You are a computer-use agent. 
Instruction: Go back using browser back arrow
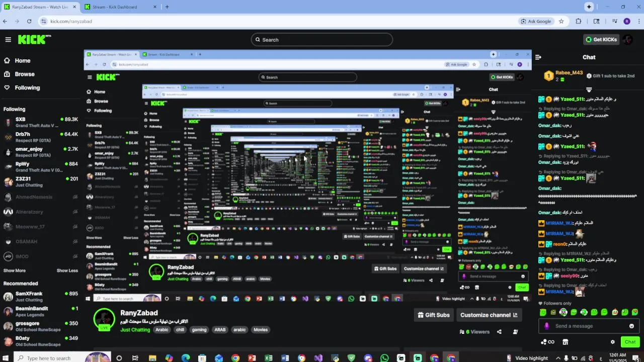point(5,21)
